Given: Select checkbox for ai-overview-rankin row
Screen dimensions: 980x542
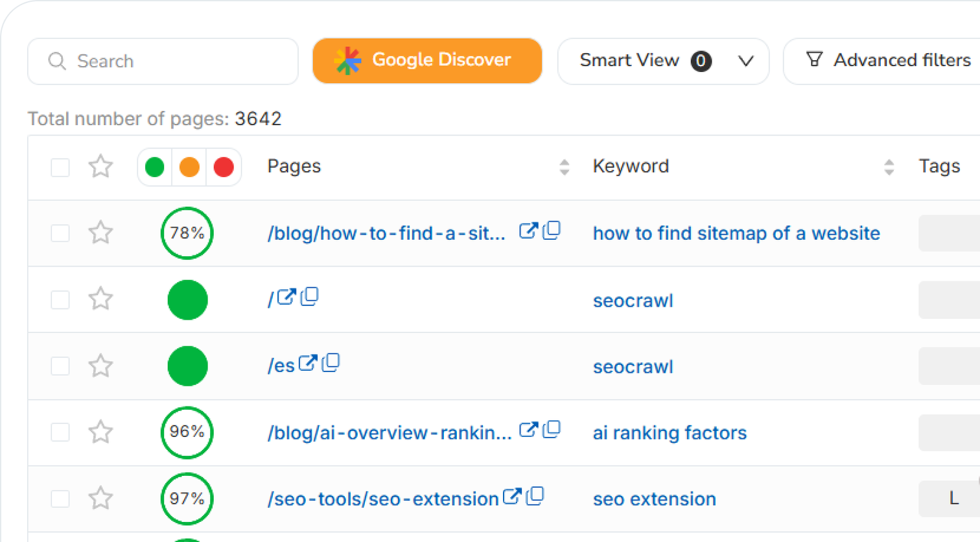Looking at the screenshot, I should pyautogui.click(x=60, y=432).
